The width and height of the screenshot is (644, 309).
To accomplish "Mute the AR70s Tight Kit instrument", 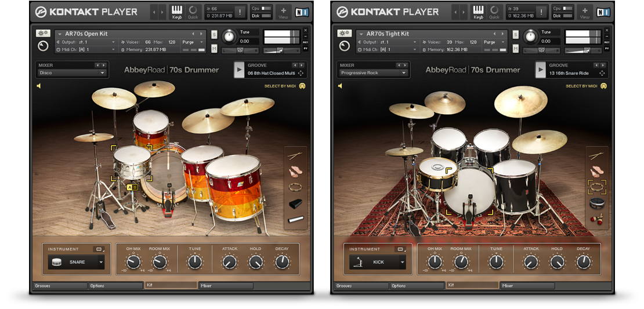I will [515, 49].
